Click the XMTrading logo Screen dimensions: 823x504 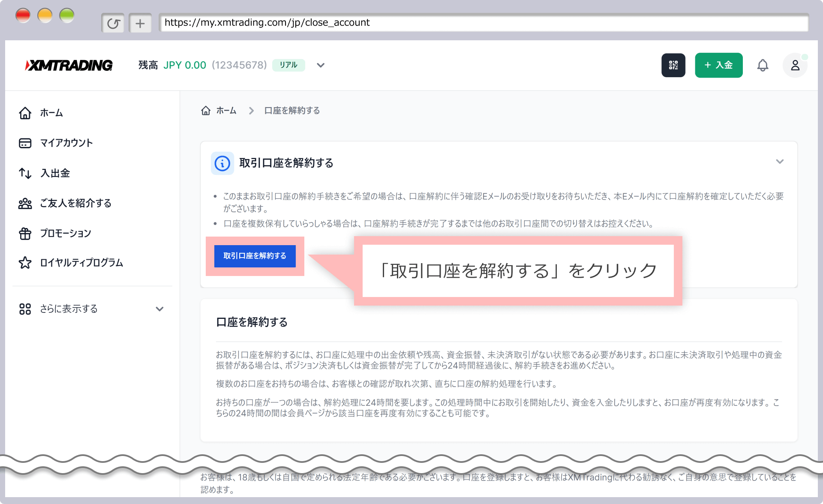pyautogui.click(x=69, y=65)
